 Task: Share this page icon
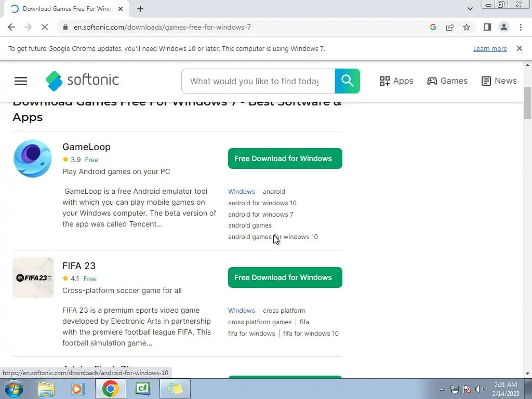(450, 27)
